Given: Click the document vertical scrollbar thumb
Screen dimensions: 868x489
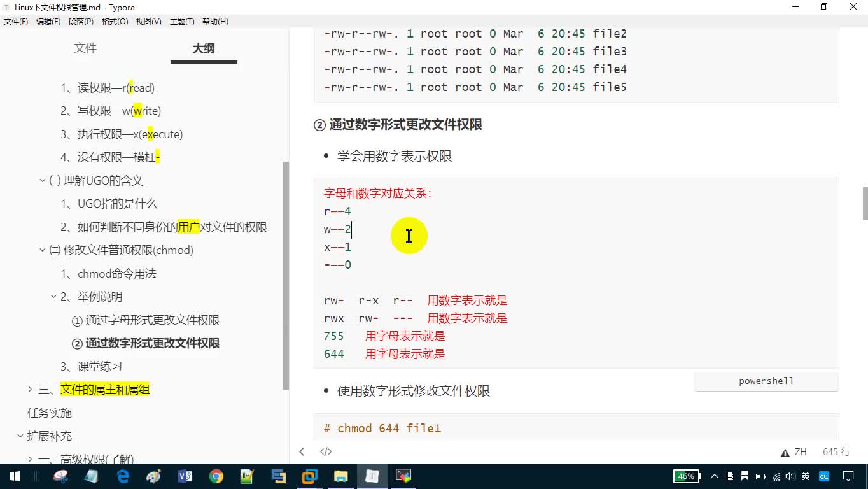Looking at the screenshot, I should 865,204.
